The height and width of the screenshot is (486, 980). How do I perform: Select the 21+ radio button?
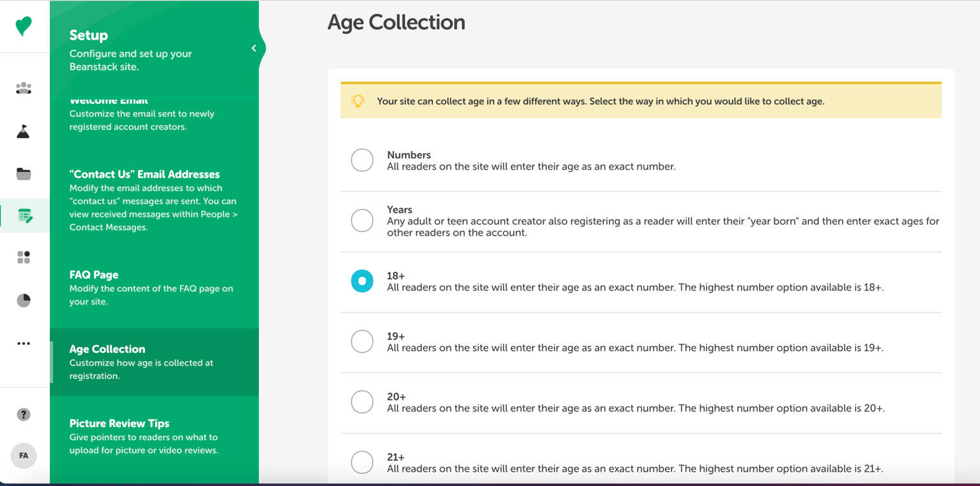362,462
